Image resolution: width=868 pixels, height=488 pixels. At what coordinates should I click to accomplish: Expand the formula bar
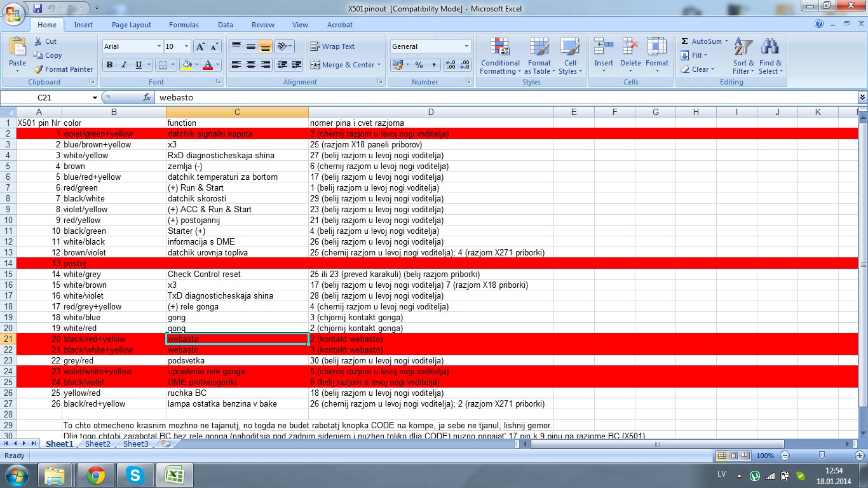point(862,97)
